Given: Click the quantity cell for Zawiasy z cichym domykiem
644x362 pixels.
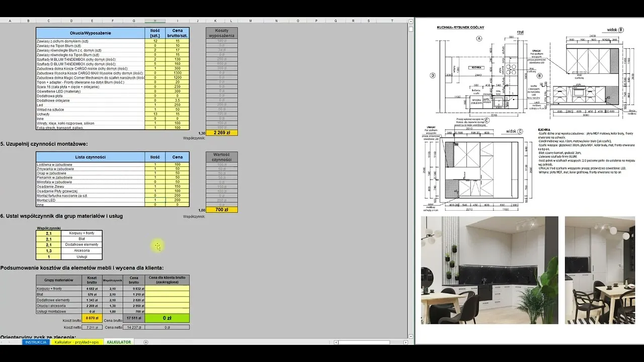Looking at the screenshot, I should (155, 41).
